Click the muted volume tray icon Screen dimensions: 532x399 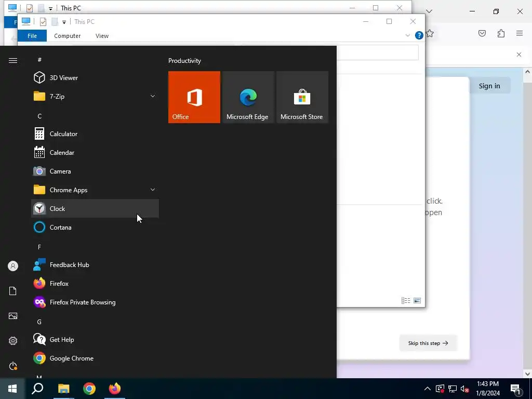tap(465, 389)
